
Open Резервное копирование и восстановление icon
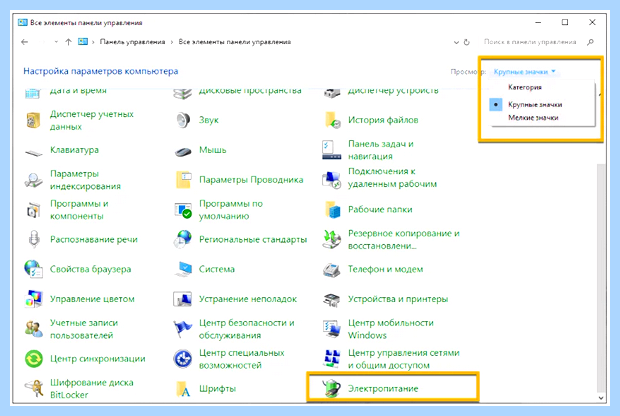331,239
